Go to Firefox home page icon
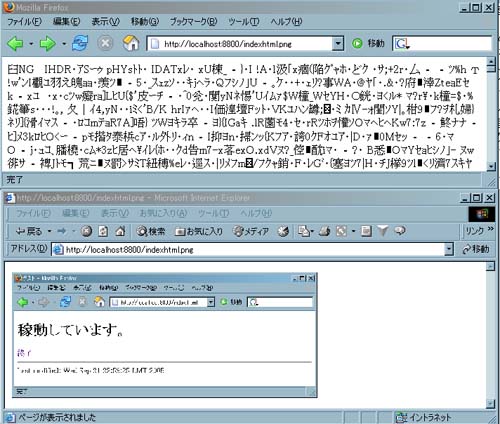 point(131,43)
